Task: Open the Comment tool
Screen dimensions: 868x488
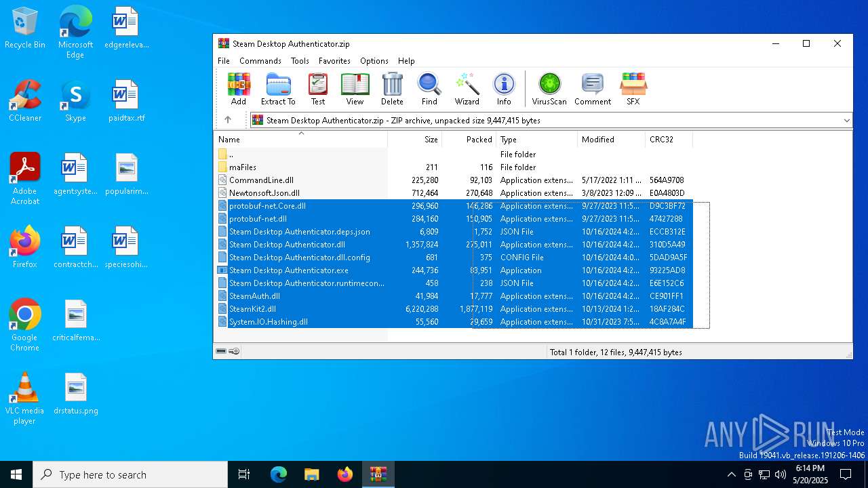Action: click(593, 89)
